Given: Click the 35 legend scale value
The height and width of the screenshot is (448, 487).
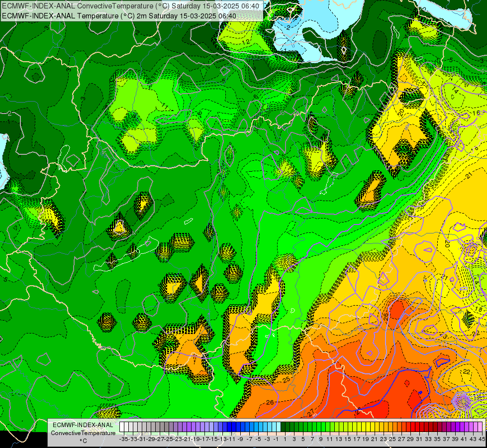Looking at the screenshot, I should 437,439.
